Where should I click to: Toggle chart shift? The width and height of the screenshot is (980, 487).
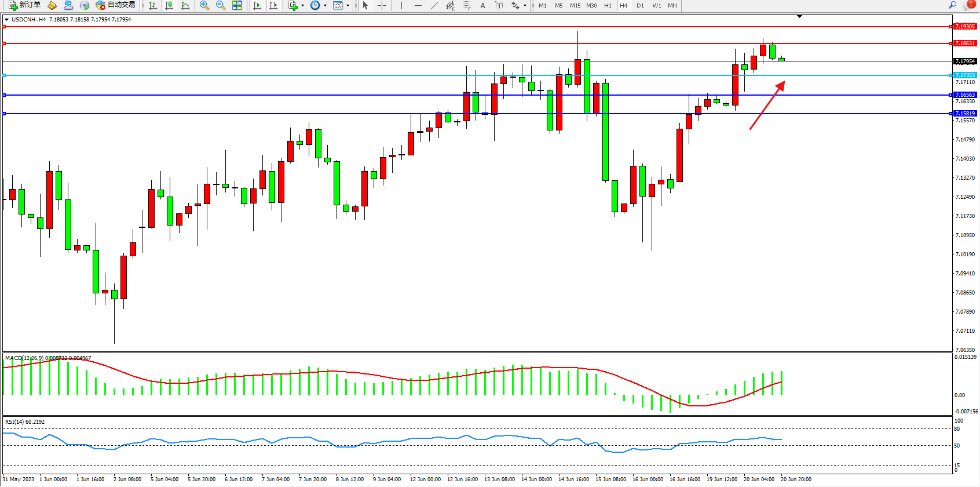click(273, 5)
